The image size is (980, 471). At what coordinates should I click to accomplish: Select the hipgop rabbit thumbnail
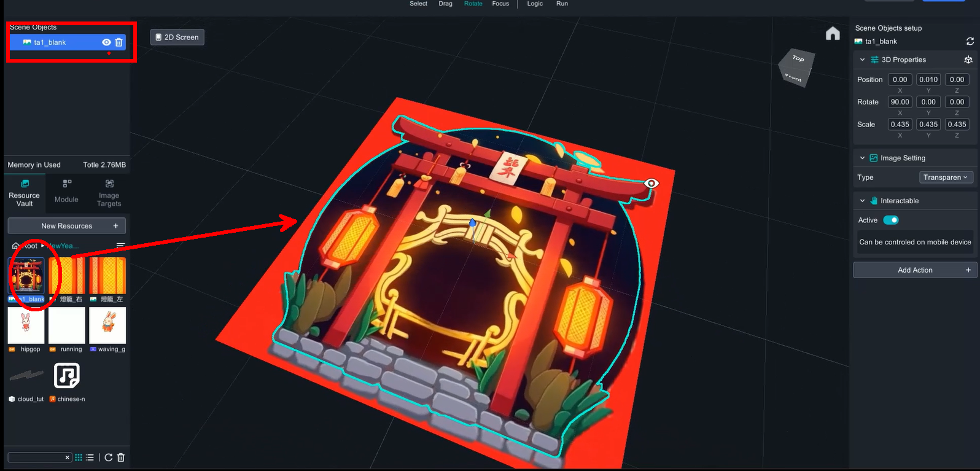26,325
